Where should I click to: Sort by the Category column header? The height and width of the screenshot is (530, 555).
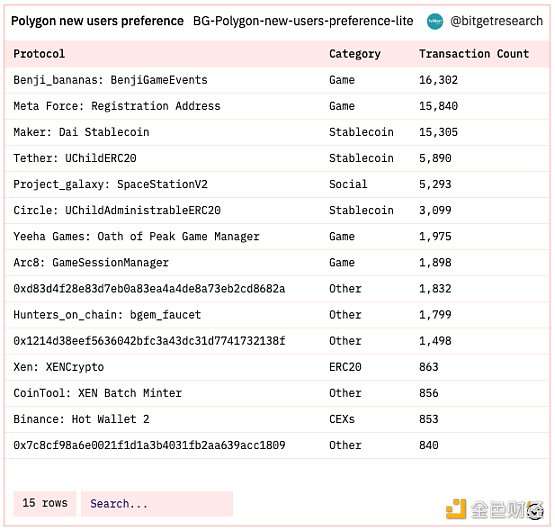355,54
